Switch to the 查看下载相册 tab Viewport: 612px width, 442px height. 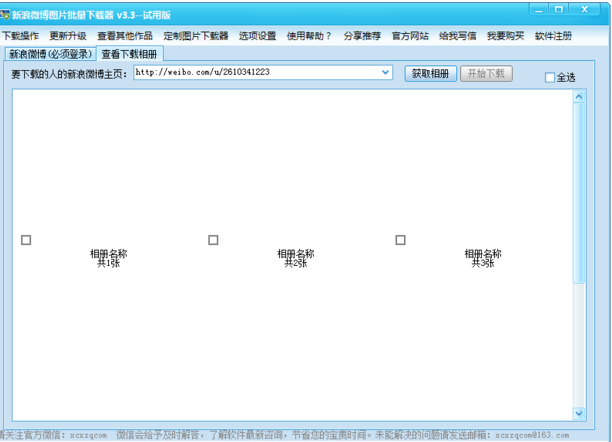coord(130,54)
